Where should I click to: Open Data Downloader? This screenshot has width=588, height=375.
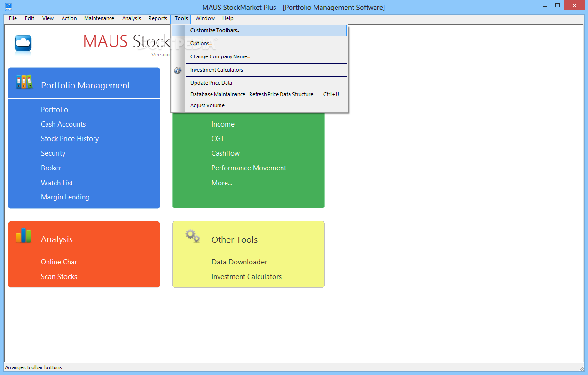click(x=239, y=262)
